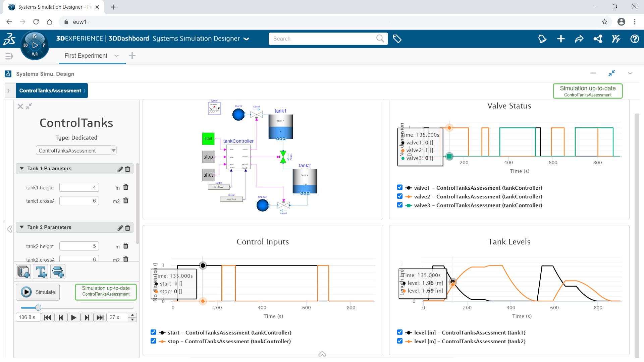Click the Systems Simulation Designer menu
Viewport: 644px width, 362px height.
(247, 39)
